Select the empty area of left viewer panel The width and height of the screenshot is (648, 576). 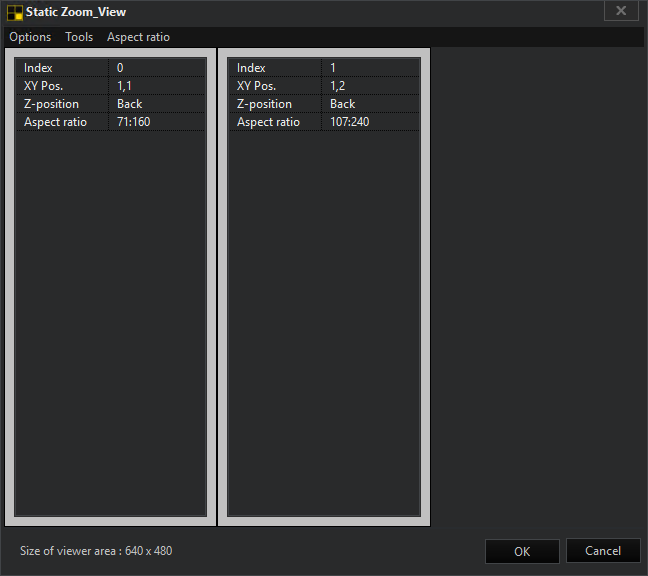[x=110, y=320]
